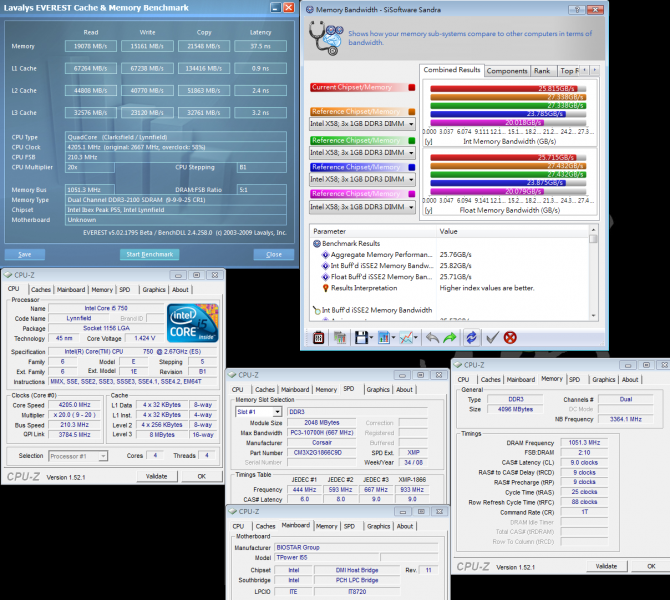Image resolution: width=670 pixels, height=600 pixels.
Task: Toggle the orange Reference Chipset/Memory checkbox
Action: pyautogui.click(x=412, y=111)
